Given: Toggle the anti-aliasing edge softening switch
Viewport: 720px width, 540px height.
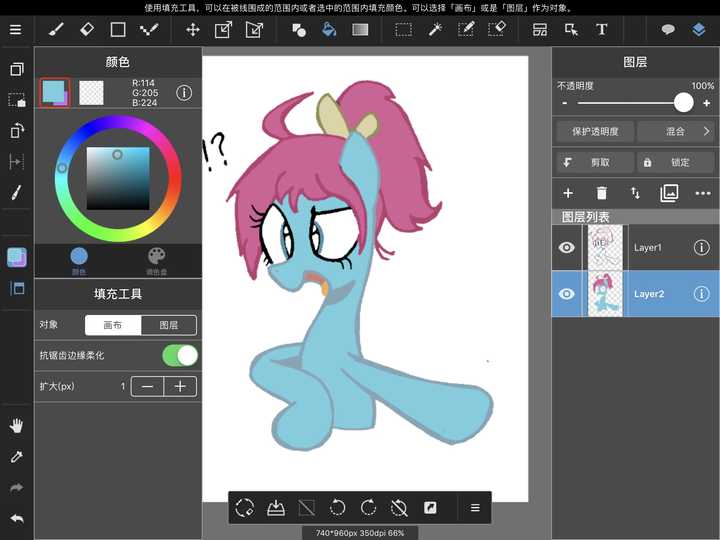Looking at the screenshot, I should [180, 355].
